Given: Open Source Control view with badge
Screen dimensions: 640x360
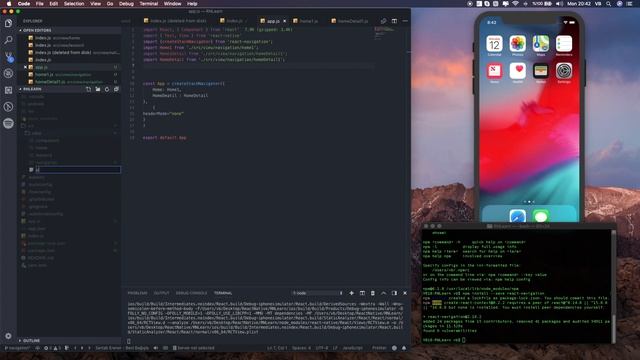Looking at the screenshot, I should 8,56.
